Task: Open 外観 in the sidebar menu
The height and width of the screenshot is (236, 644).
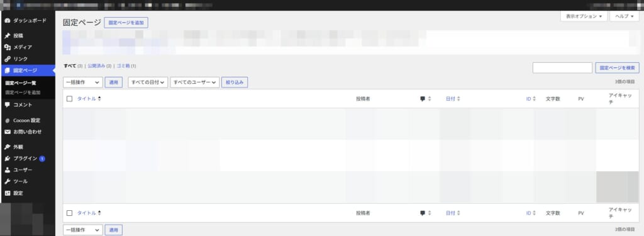Action: [18, 147]
